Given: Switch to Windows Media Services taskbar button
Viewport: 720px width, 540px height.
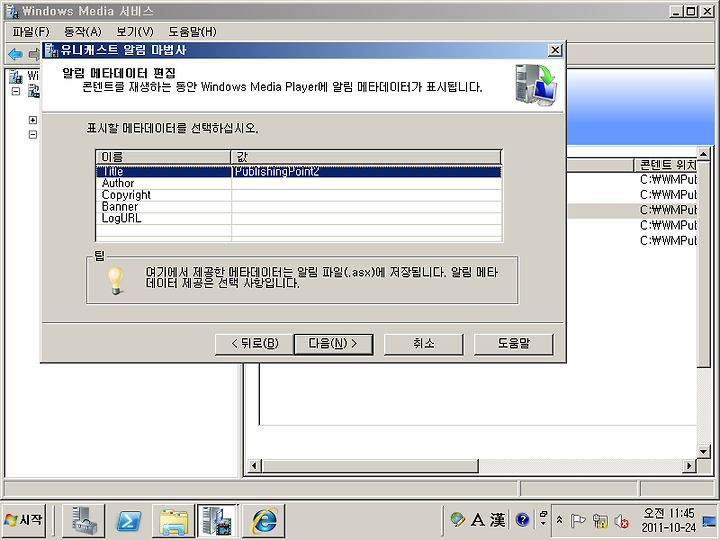Looking at the screenshot, I should pos(217,520).
